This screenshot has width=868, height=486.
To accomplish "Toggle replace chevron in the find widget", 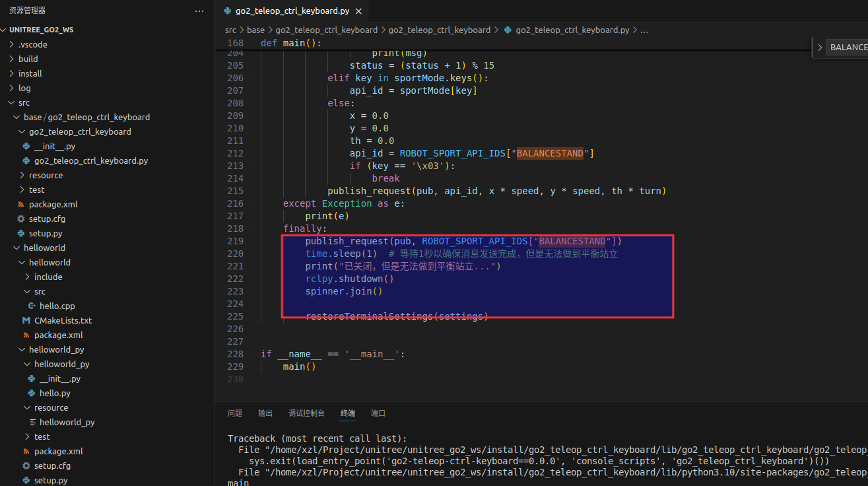I will (819, 47).
